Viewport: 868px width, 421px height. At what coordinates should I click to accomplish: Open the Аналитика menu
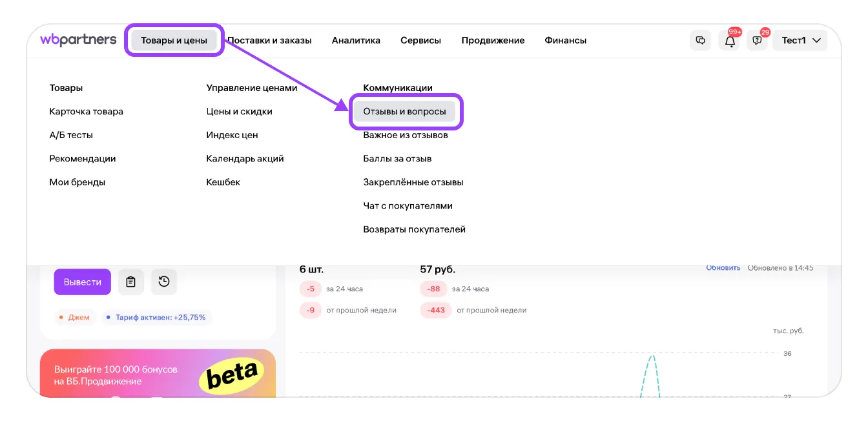pos(356,40)
